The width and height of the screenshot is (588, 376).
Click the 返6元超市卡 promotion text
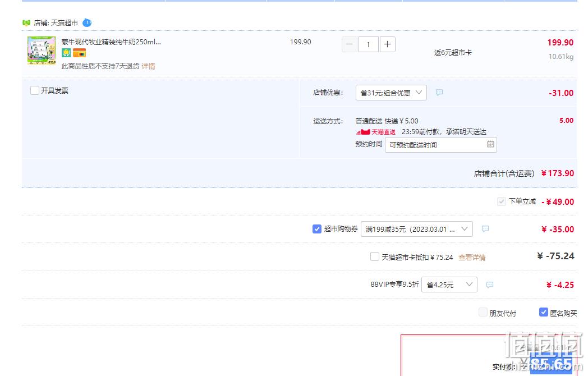point(453,53)
